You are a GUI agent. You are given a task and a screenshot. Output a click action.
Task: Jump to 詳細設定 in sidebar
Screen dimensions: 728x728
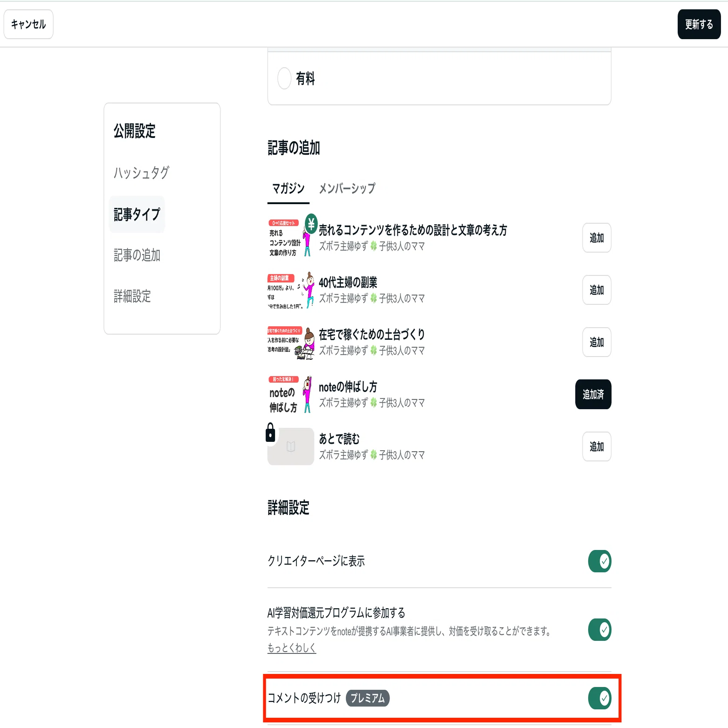(x=132, y=296)
